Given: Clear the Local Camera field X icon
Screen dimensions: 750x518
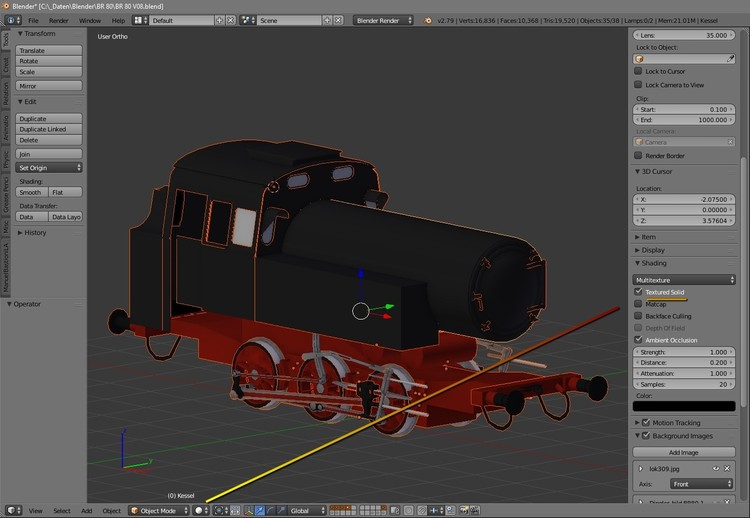Looking at the screenshot, I should 730,142.
